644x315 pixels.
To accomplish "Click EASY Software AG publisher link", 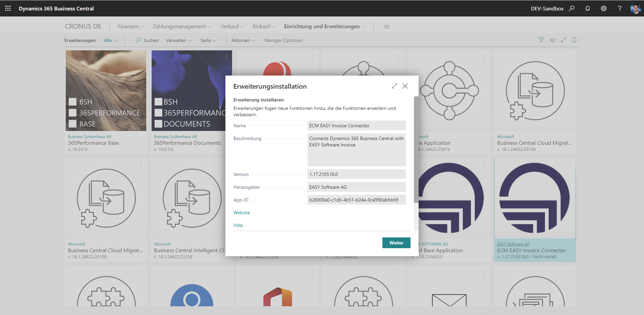I will [513, 244].
